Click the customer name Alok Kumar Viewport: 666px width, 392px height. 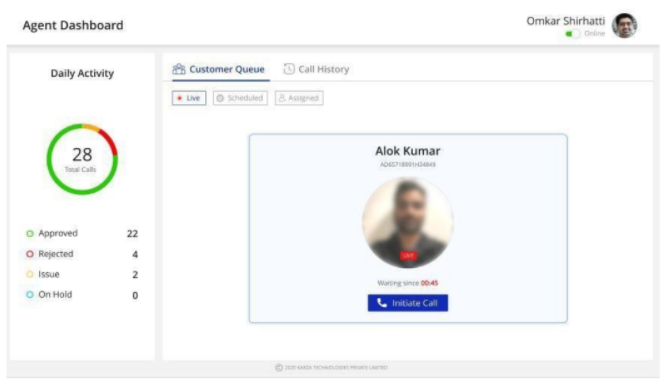click(408, 151)
